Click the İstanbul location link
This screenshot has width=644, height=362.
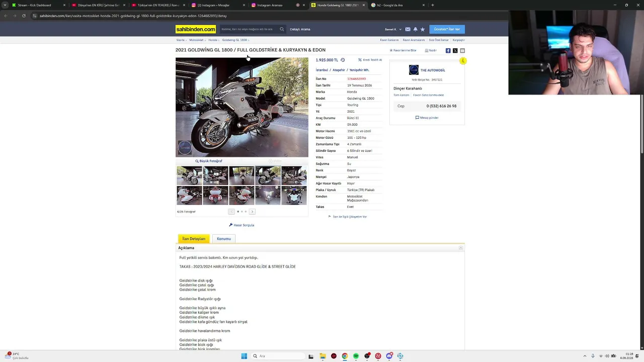coord(322,70)
